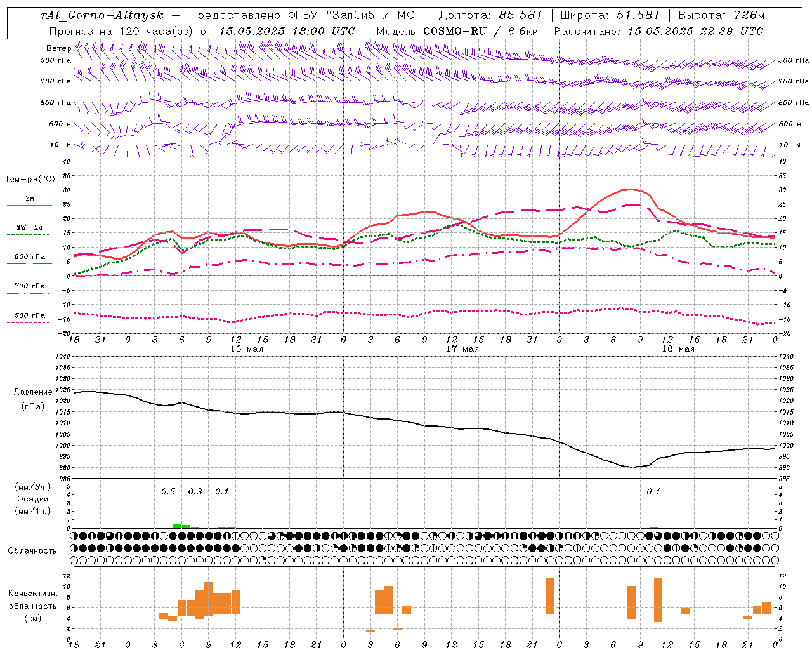Click the left 10 м wind level label
The width and height of the screenshot is (812, 650).
61,145
